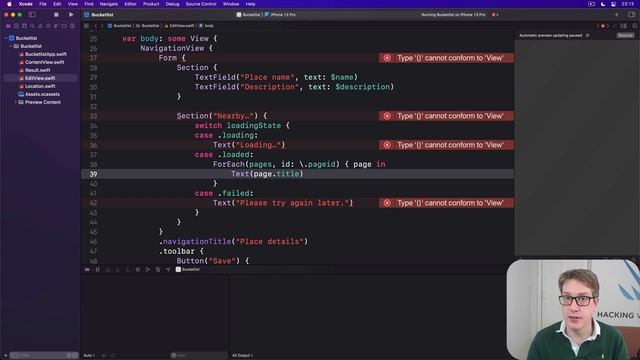Screen dimensions: 640x360
Task: Open the source control navigator icon
Action: (x=16, y=26)
